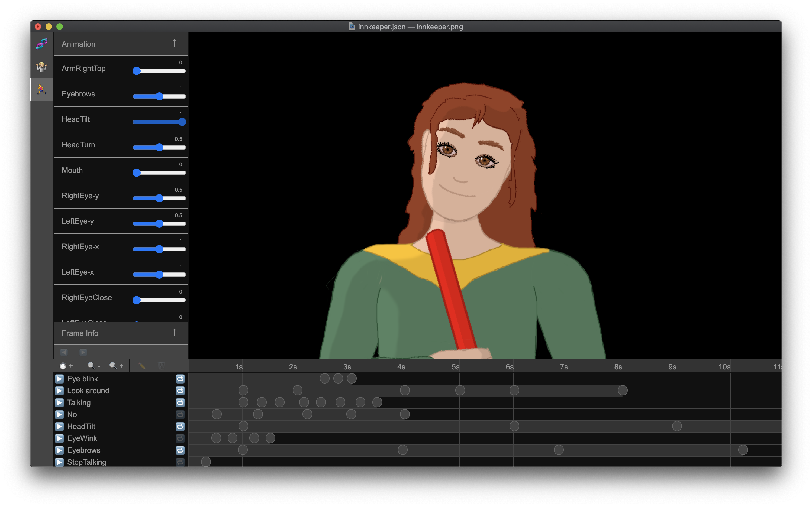Expand the Animation panel section
Viewport: 812px width, 507px height.
174,44
